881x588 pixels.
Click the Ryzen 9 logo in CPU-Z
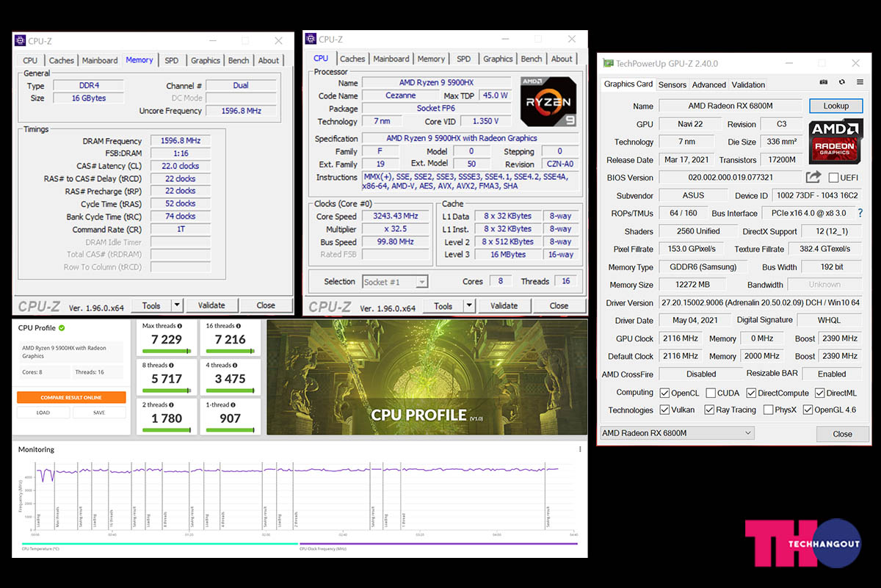pyautogui.click(x=548, y=101)
